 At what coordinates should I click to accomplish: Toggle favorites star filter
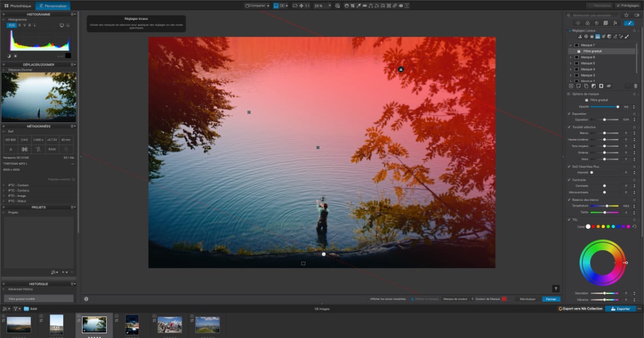[626, 16]
